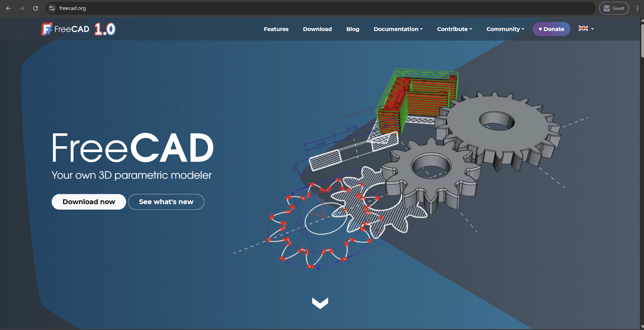Open the language flag selector

coord(586,29)
